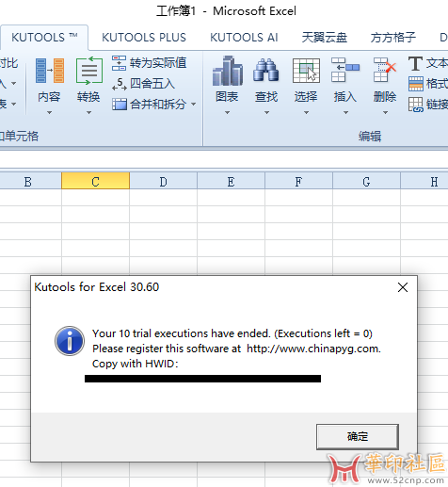This screenshot has width=448, height=487.
Task: Close the Kutools for Excel 30.60 dialog
Action: tap(403, 287)
